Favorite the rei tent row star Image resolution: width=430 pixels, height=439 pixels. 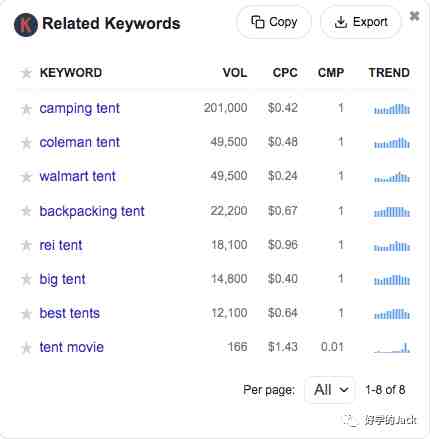[26, 245]
